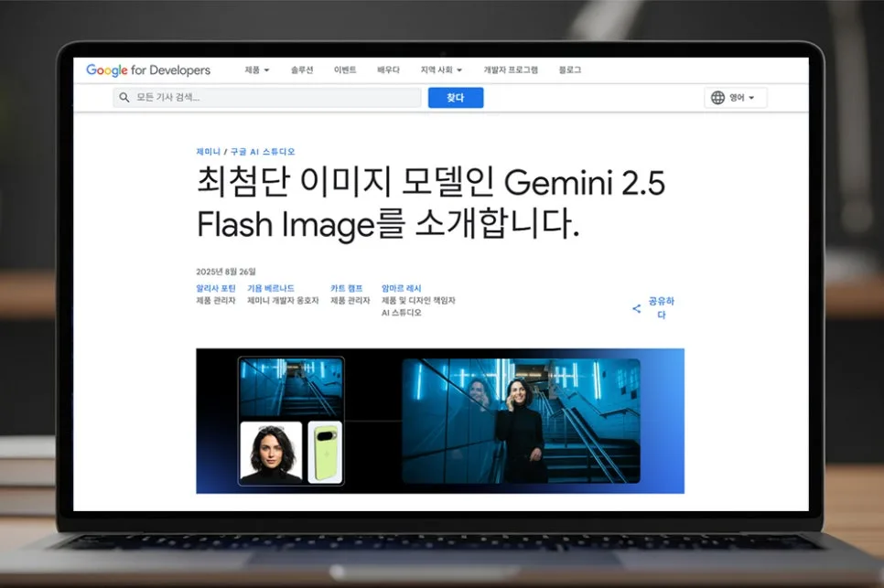Click the blue 찾다 search button
The image size is (884, 588).
(x=456, y=98)
